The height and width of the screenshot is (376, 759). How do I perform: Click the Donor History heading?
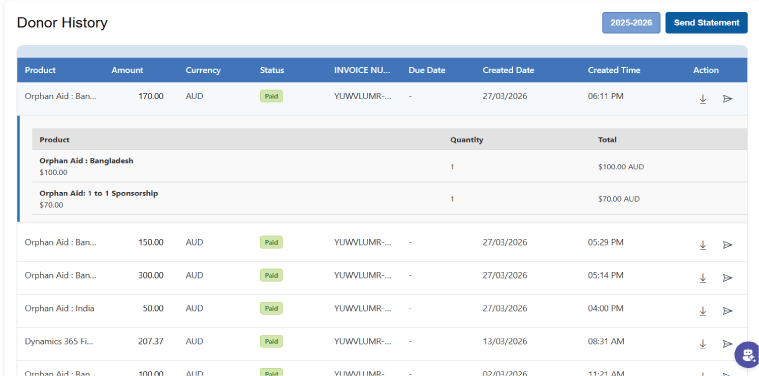[x=62, y=23]
